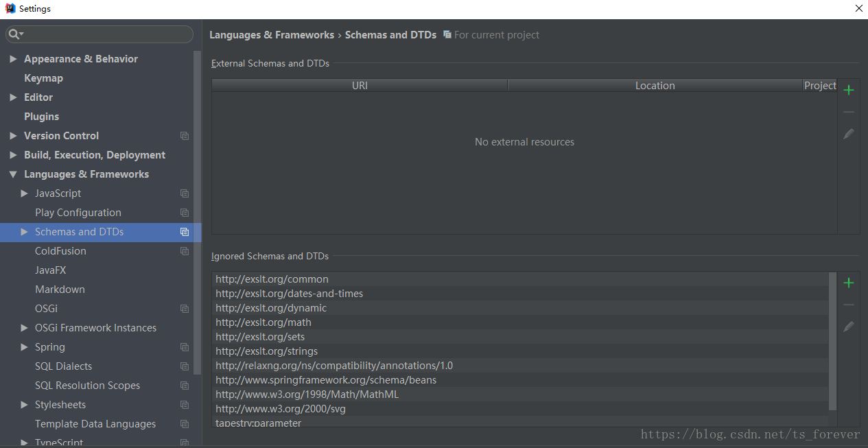Expand Build, Execution, Deployment section

pos(13,155)
